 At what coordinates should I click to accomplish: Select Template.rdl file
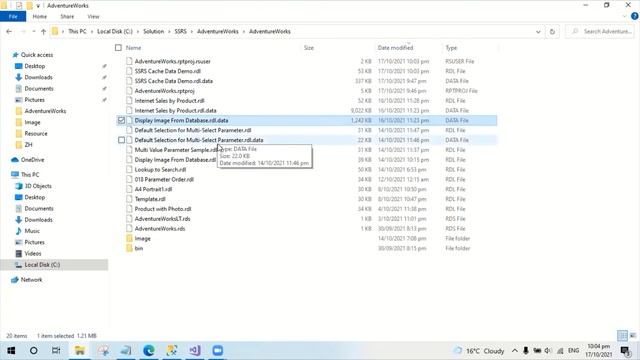pyautogui.click(x=150, y=199)
